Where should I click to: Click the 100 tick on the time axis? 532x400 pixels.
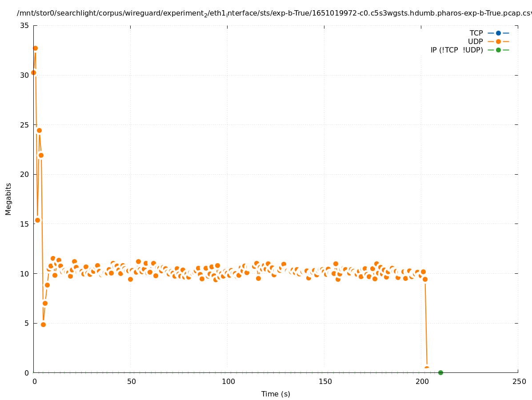point(228,381)
